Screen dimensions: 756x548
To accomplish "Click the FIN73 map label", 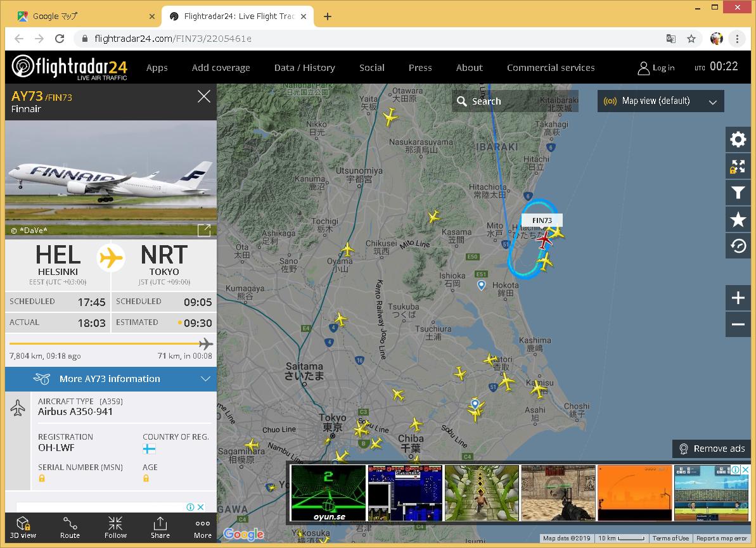I will pyautogui.click(x=542, y=220).
